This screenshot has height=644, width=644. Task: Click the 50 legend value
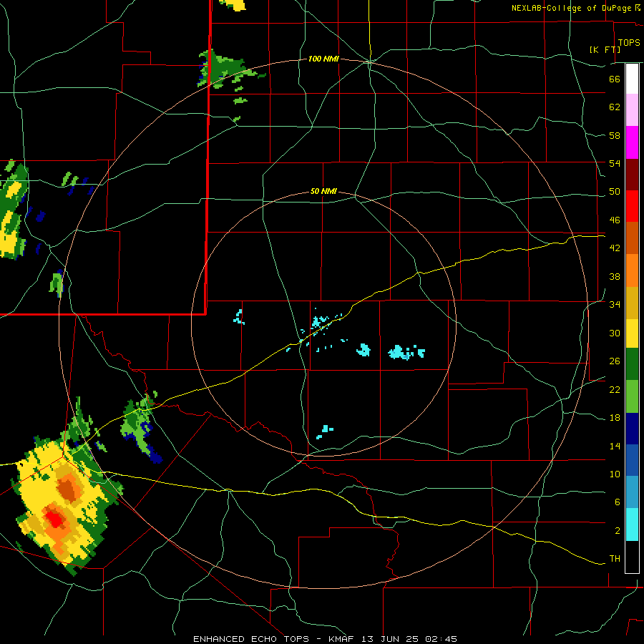615,191
